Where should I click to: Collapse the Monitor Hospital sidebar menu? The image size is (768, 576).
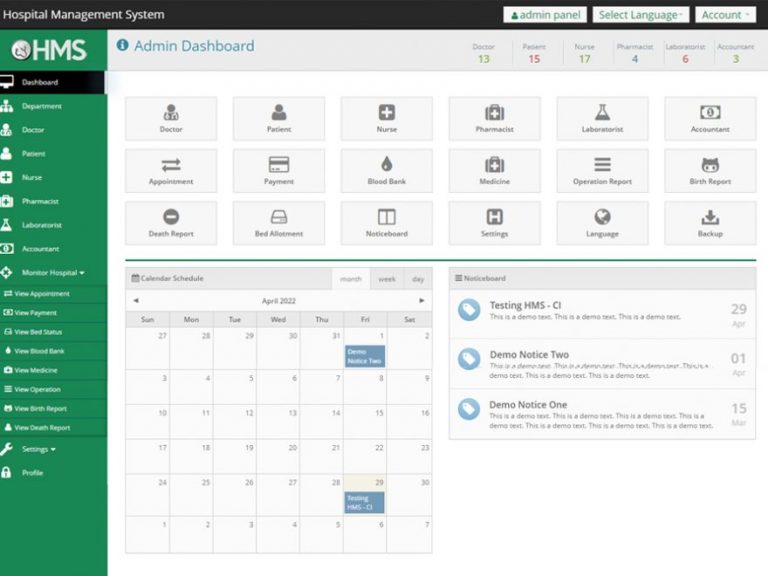pyautogui.click(x=53, y=272)
